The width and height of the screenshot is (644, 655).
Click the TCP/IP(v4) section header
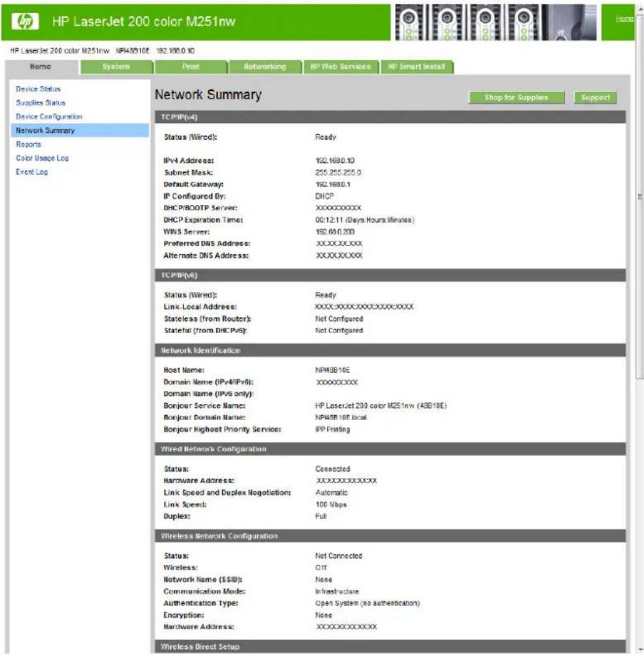tap(390, 117)
